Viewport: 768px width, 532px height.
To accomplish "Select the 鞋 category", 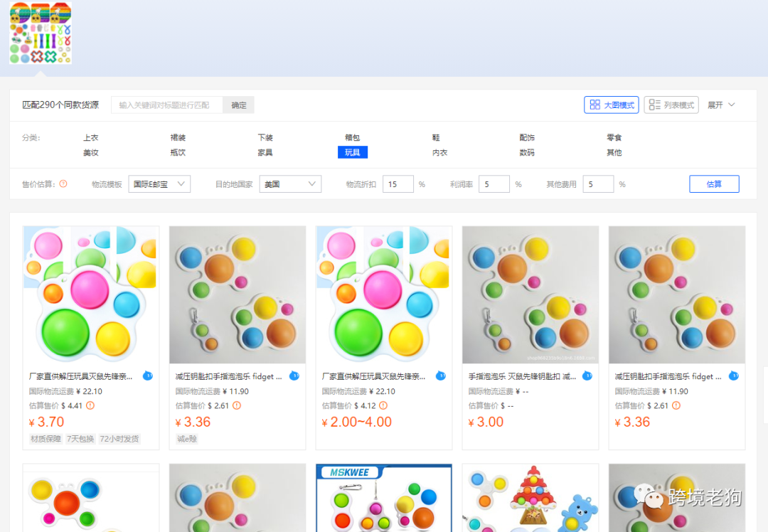I will 436,138.
